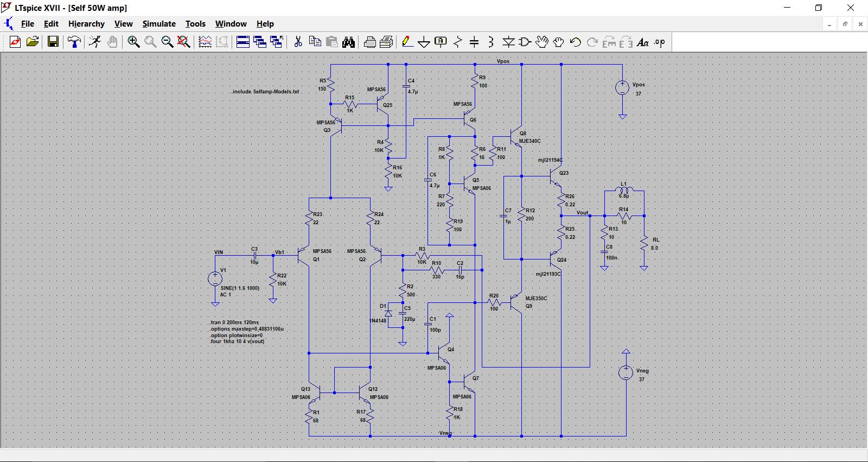Add text with the Aa icon

point(643,42)
